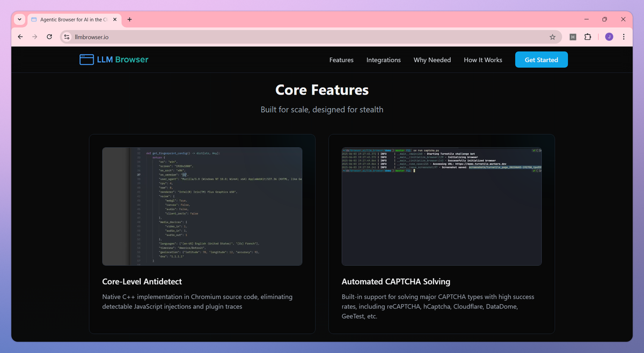This screenshot has height=353, width=644.
Task: Open a new tab with plus icon
Action: [x=129, y=19]
